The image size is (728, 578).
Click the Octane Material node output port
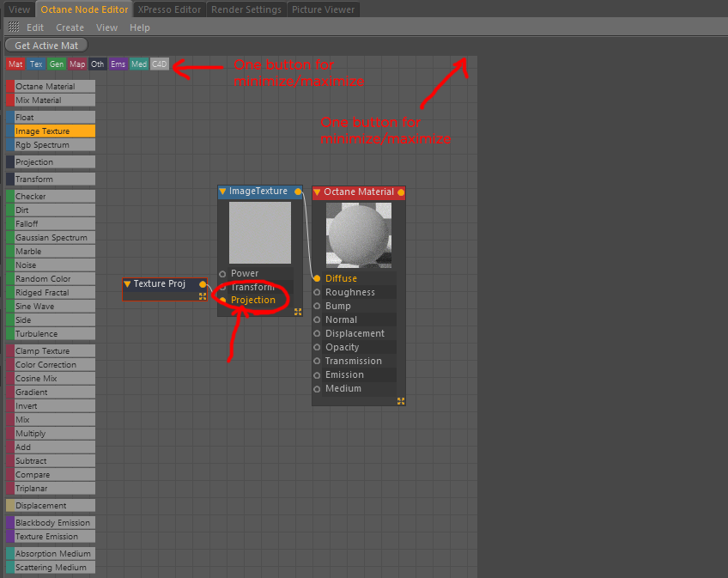tap(401, 192)
